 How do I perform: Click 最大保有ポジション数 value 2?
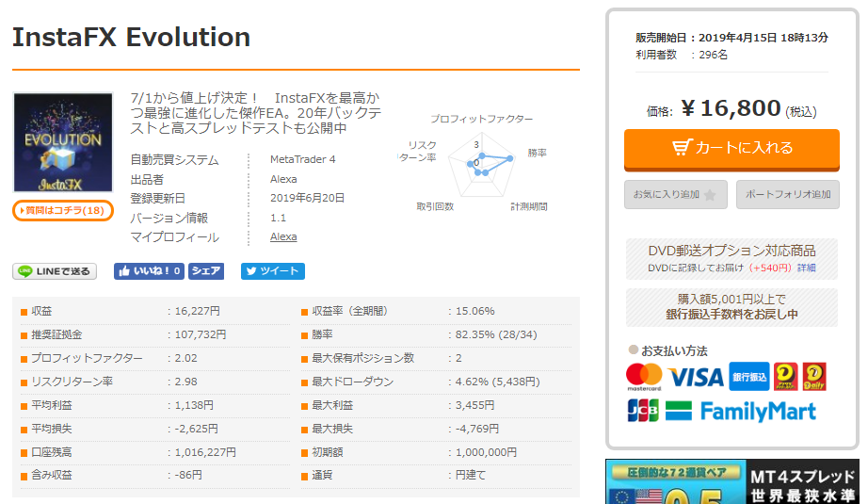(x=458, y=358)
